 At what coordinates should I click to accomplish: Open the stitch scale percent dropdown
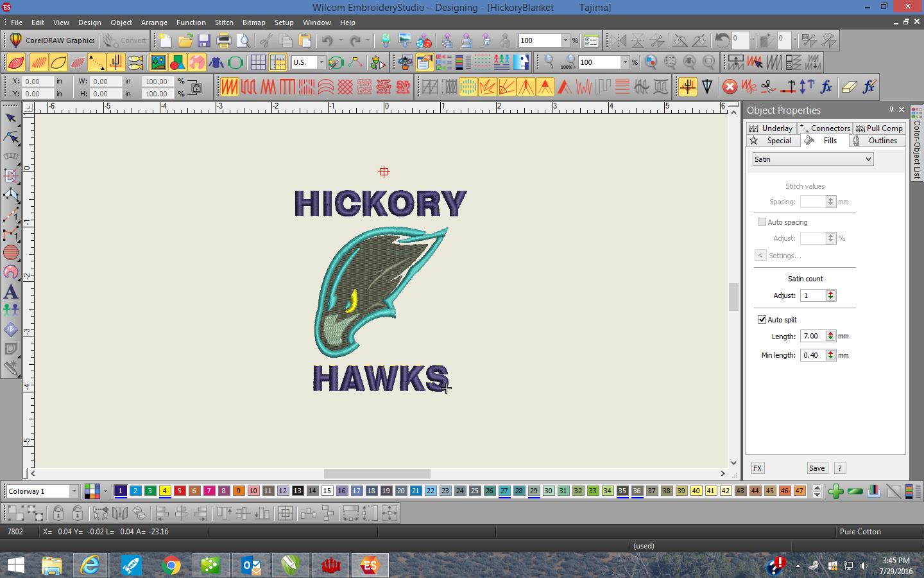(565, 40)
